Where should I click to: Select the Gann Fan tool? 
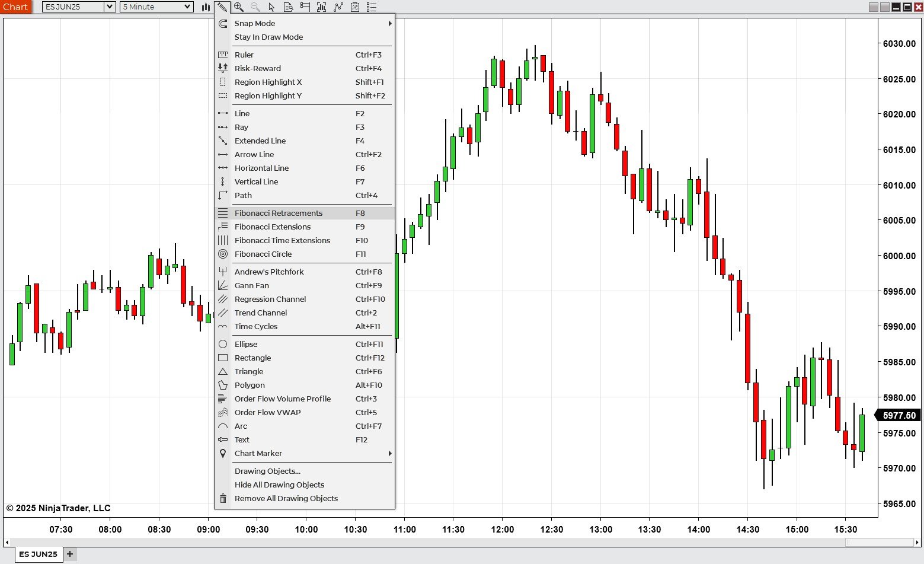305,285
